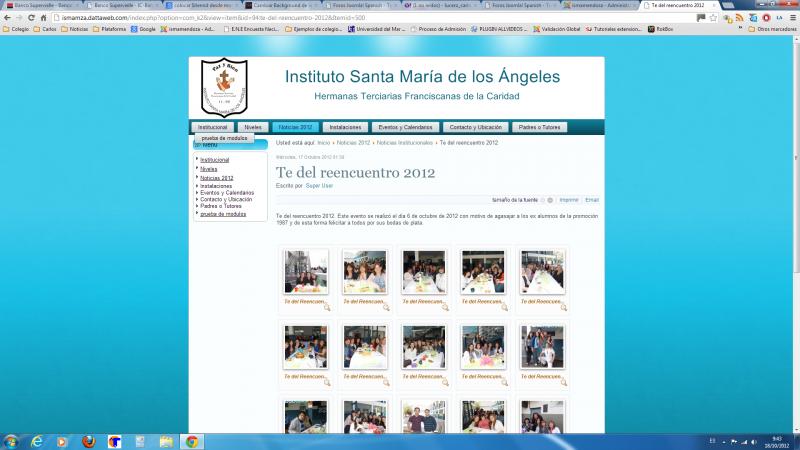This screenshot has width=800, height=450.
Task: Select the Noticias 2012 menu tab
Action: [295, 128]
